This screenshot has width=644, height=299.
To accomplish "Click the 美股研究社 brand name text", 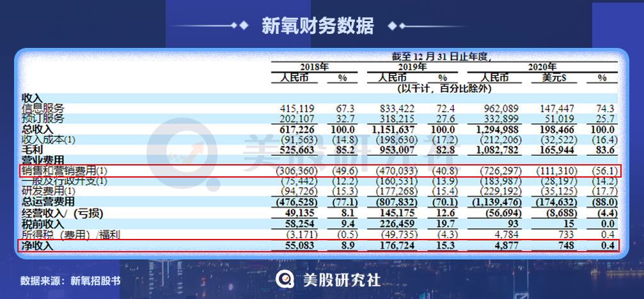I will [x=342, y=280].
